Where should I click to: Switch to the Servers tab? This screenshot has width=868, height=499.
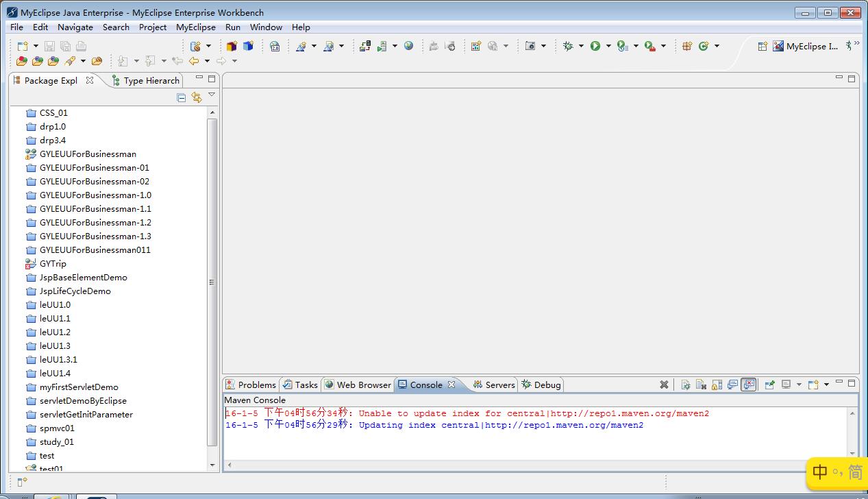[x=494, y=385]
